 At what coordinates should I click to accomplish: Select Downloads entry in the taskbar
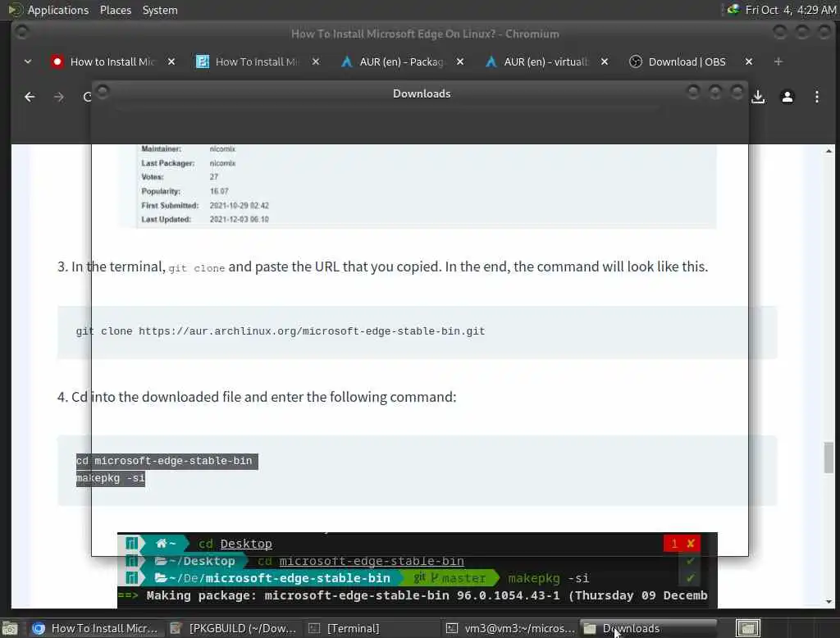click(648, 628)
